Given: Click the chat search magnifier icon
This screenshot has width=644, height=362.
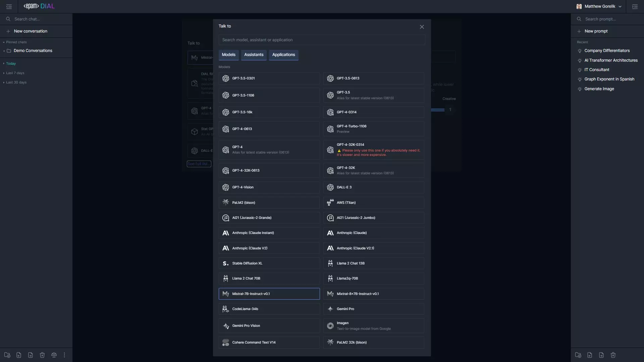Looking at the screenshot, I should 8,19.
